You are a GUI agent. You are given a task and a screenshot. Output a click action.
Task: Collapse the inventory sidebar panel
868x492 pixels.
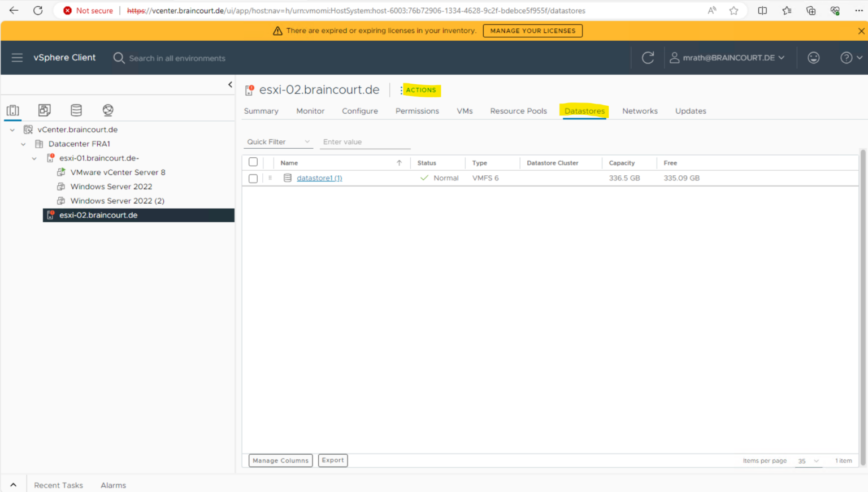tap(230, 85)
